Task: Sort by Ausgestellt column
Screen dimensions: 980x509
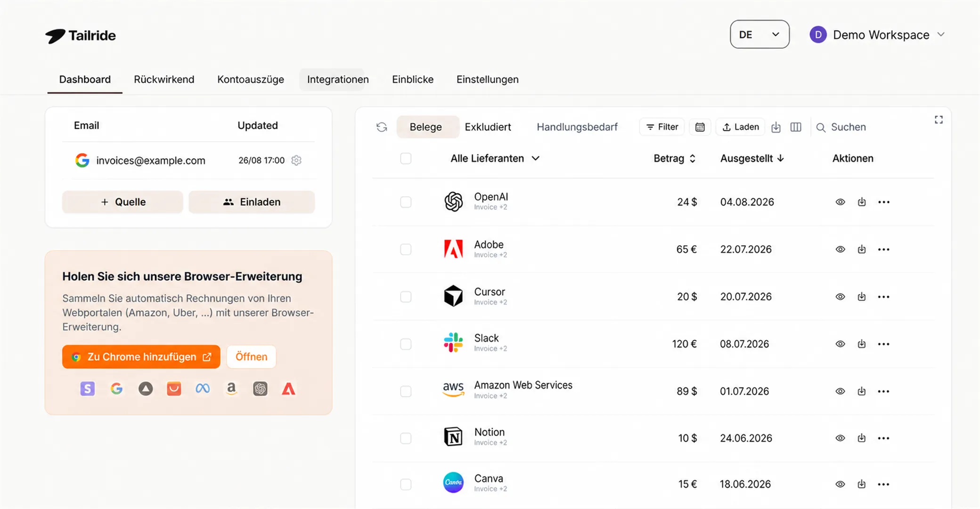Action: pyautogui.click(x=752, y=158)
